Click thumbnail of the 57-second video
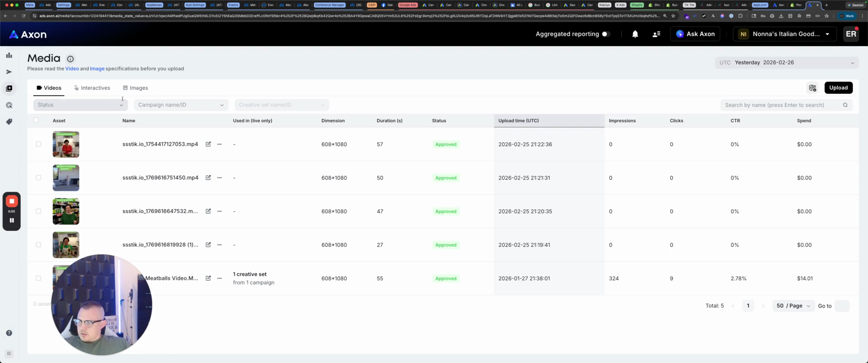 66,144
